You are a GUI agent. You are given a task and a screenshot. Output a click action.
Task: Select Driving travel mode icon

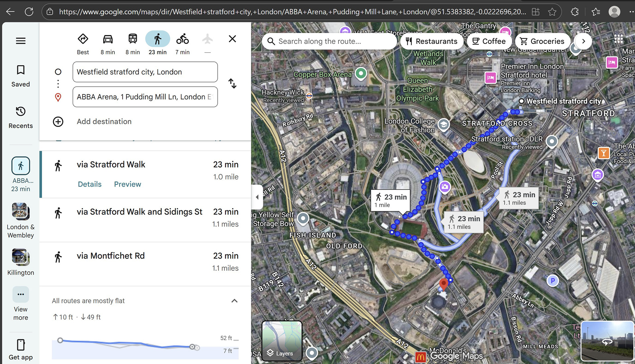[108, 39]
